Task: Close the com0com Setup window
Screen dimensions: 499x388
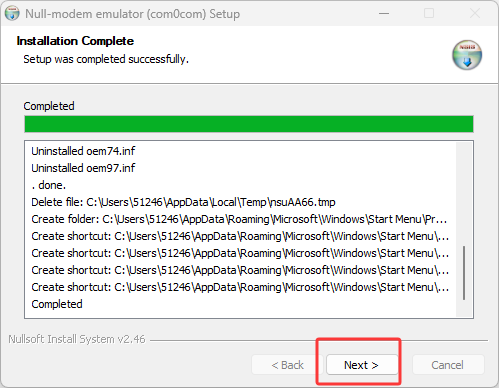Action: [x=475, y=13]
